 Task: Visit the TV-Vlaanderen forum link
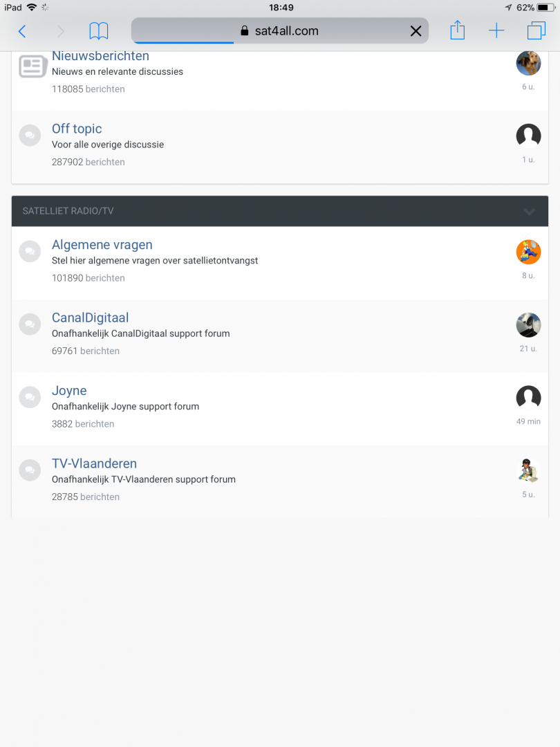[x=94, y=463]
